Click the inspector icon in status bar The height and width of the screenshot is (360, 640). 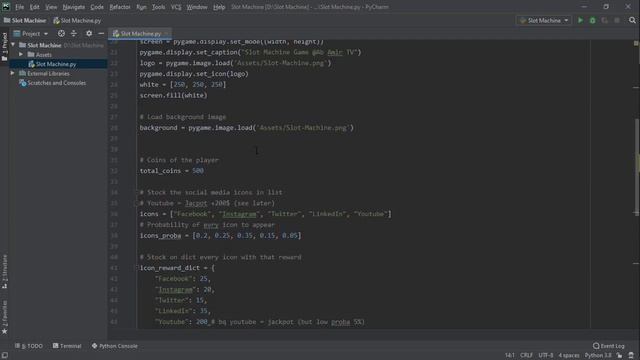click(x=631, y=356)
